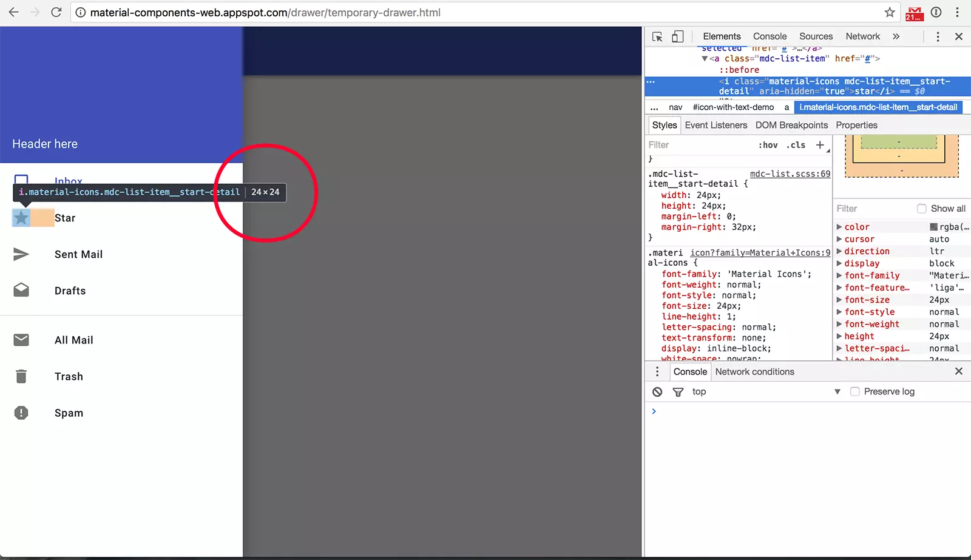The width and height of the screenshot is (971, 560).
Task: Click the console filter funnel icon
Action: 678,392
